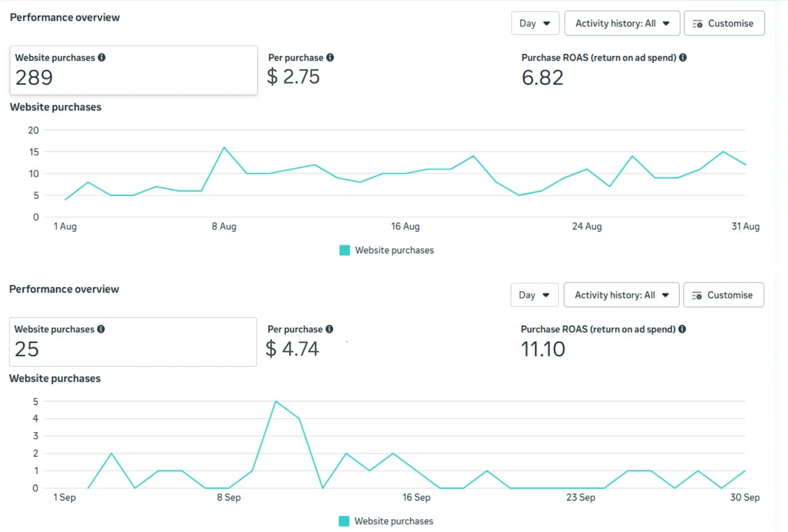Screen dimensions: 788x532
Task: Click the bottom Customise button
Action: click(x=724, y=295)
